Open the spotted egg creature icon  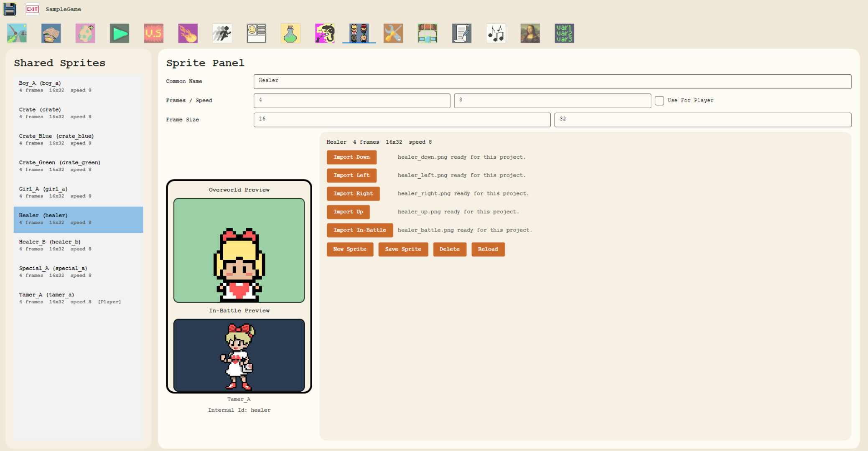(85, 33)
